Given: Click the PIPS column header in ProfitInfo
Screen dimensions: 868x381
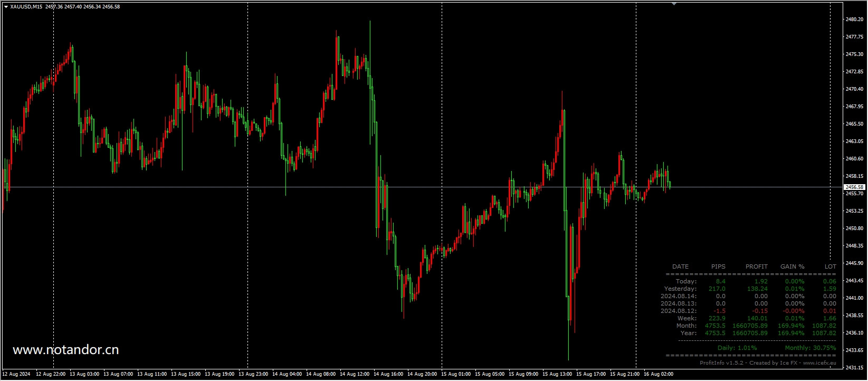Looking at the screenshot, I should pos(718,266).
